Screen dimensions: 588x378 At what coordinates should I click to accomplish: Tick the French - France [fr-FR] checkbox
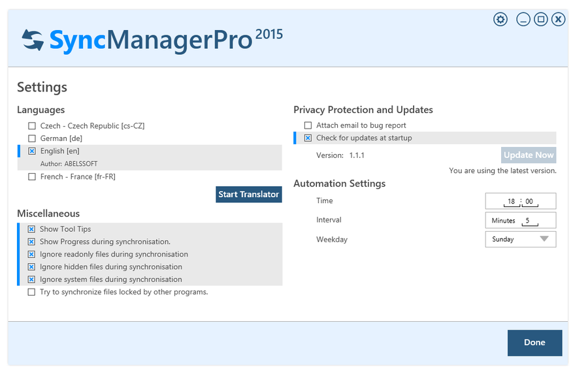pyautogui.click(x=32, y=177)
